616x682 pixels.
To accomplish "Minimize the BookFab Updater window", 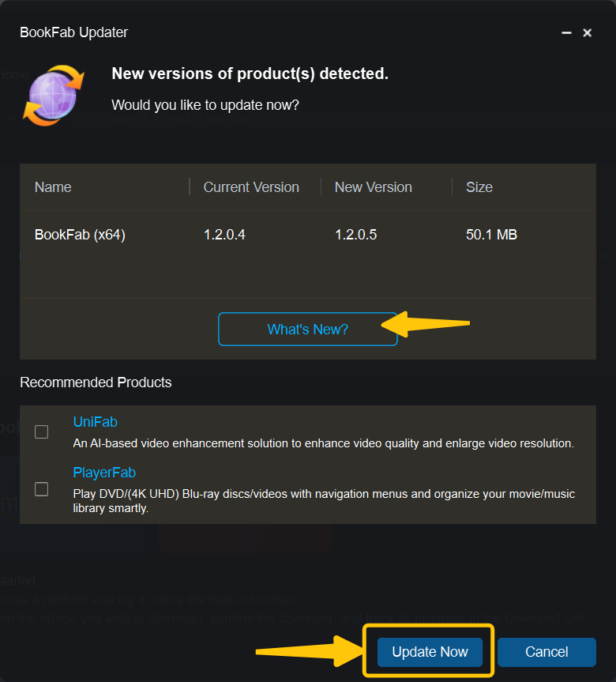I will coord(566,33).
